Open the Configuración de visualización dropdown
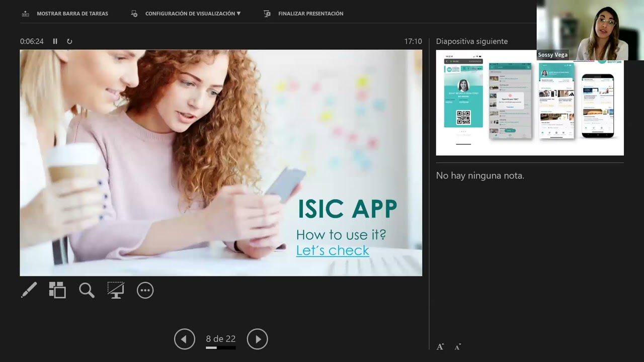Screen dimensions: 644x362 pos(186,14)
